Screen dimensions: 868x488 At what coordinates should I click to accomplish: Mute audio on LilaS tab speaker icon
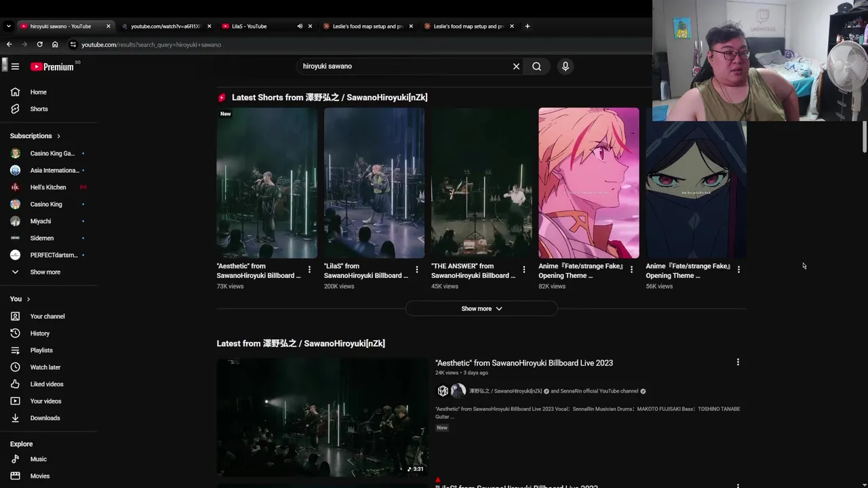[x=300, y=26]
